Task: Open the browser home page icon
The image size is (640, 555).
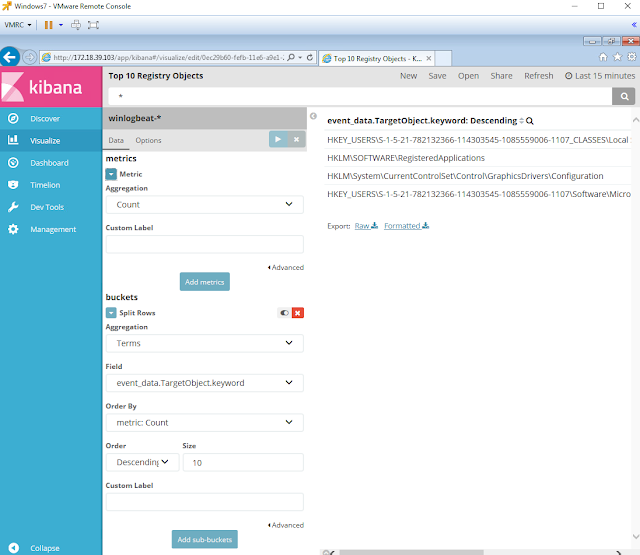Action: point(603,57)
